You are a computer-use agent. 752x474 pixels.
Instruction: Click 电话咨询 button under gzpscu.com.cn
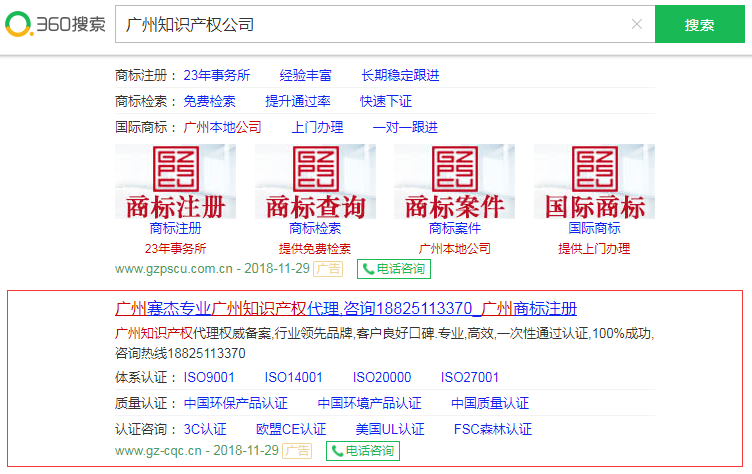(x=394, y=269)
